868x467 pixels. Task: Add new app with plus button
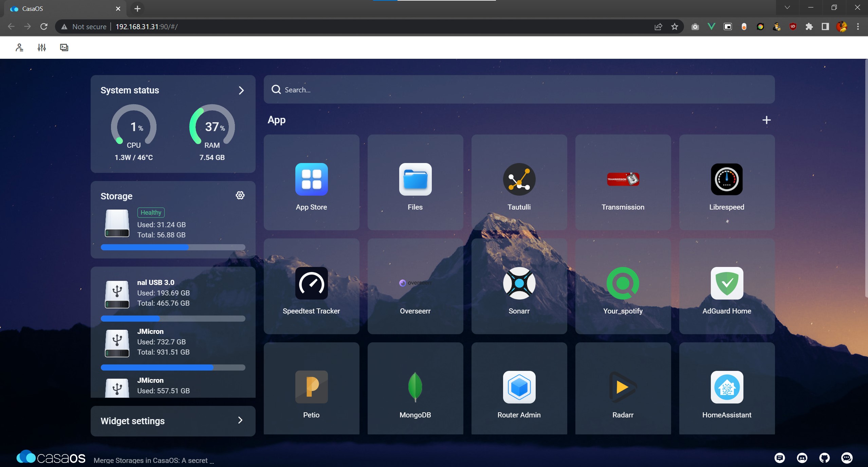[766, 120]
